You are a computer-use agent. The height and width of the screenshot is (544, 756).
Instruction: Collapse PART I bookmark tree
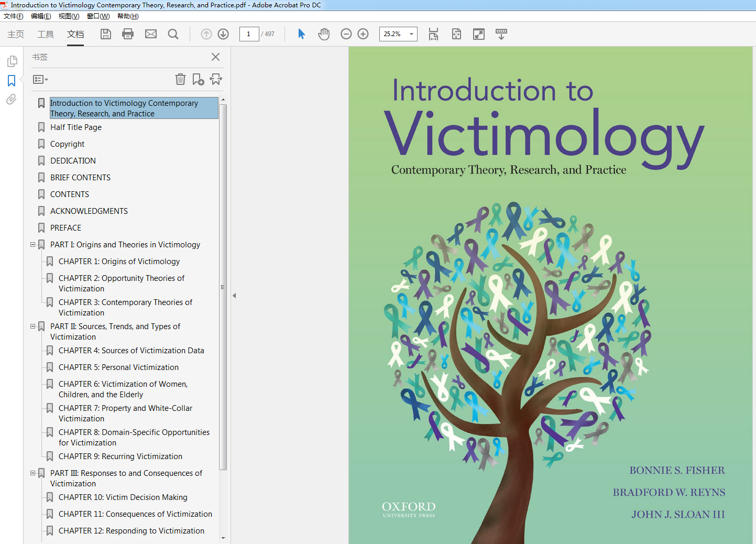tap(33, 245)
